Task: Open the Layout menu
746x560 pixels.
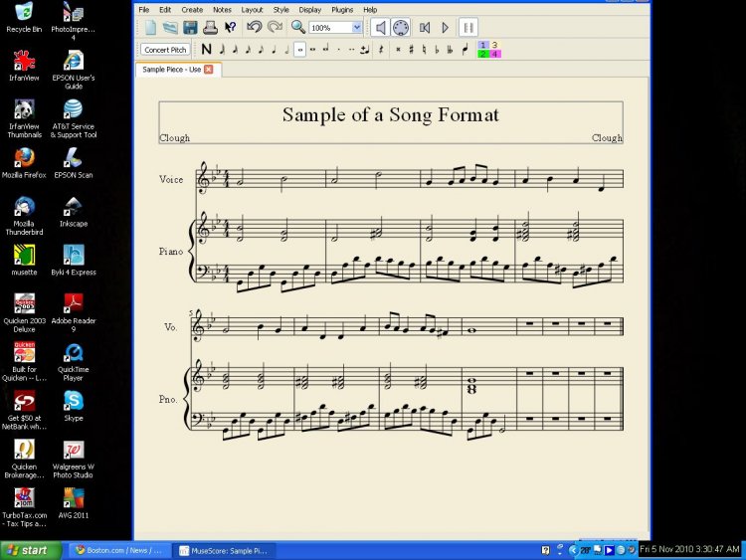Action: tap(253, 9)
